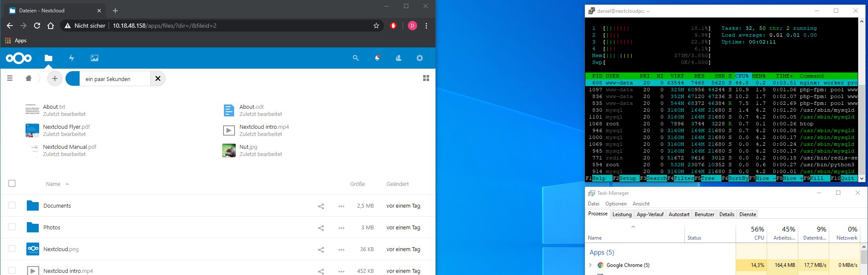Click the Nextcloud search magnifier icon
This screenshot has width=868, height=275.
click(x=356, y=58)
